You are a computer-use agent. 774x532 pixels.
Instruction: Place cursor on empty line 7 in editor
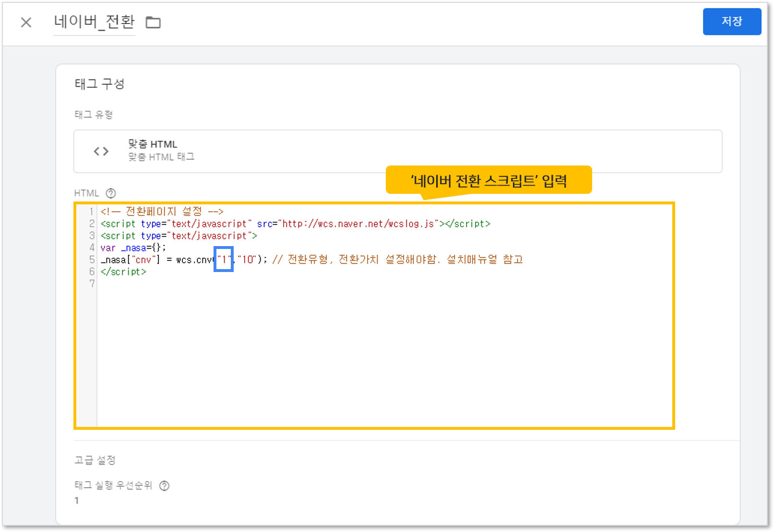[x=384, y=284]
